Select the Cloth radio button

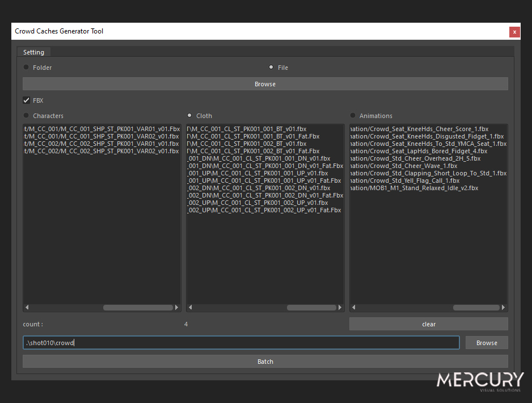pyautogui.click(x=189, y=116)
